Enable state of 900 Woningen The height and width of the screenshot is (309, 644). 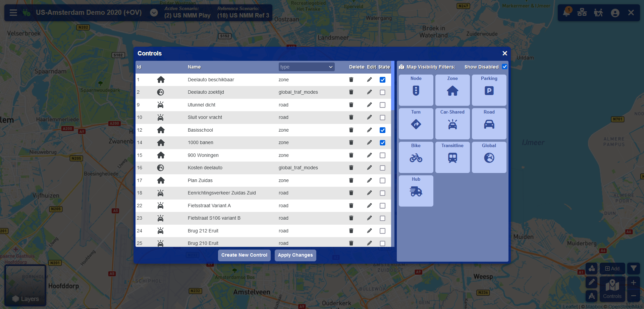click(382, 155)
